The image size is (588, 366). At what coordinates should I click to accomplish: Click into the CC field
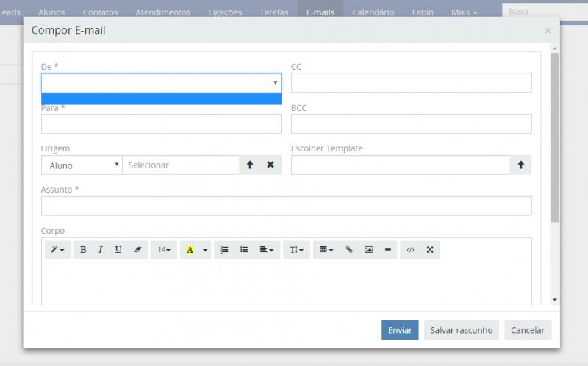pyautogui.click(x=412, y=82)
